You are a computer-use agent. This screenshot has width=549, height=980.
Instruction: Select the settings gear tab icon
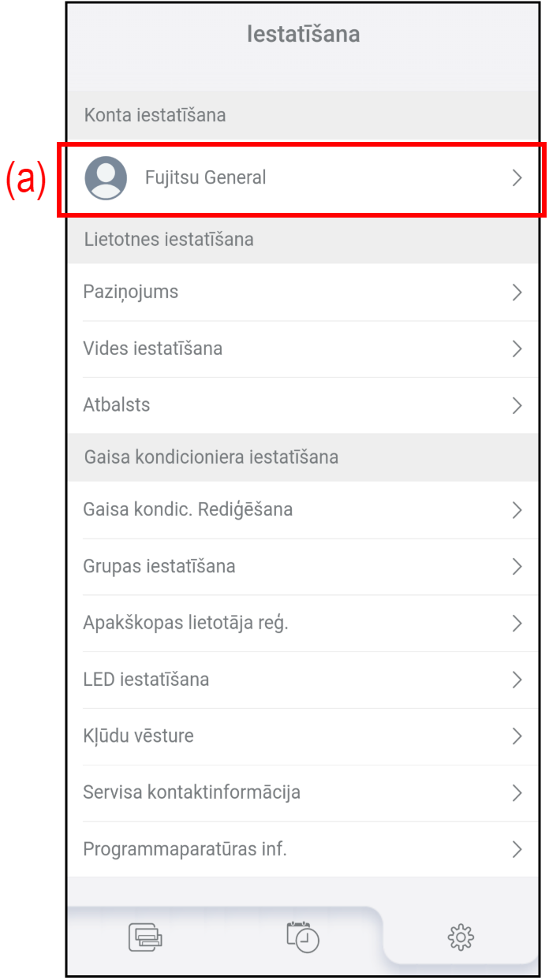pyautogui.click(x=461, y=937)
